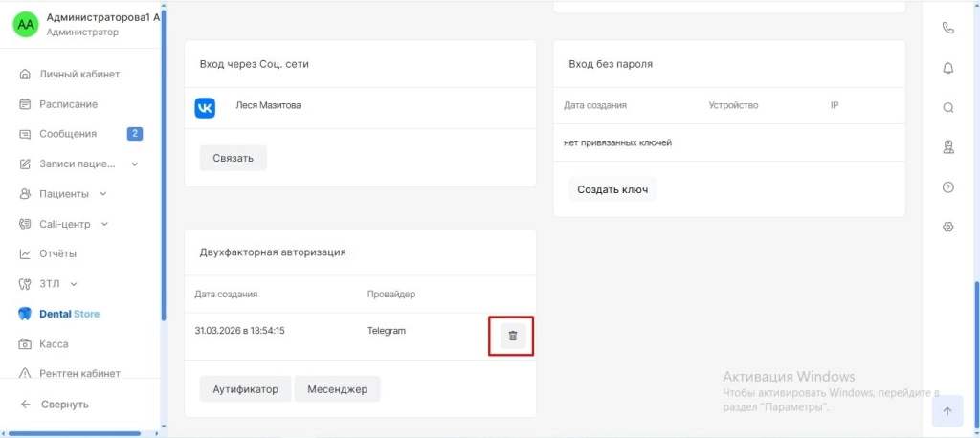
Task: Click the Связать button
Action: point(233,158)
